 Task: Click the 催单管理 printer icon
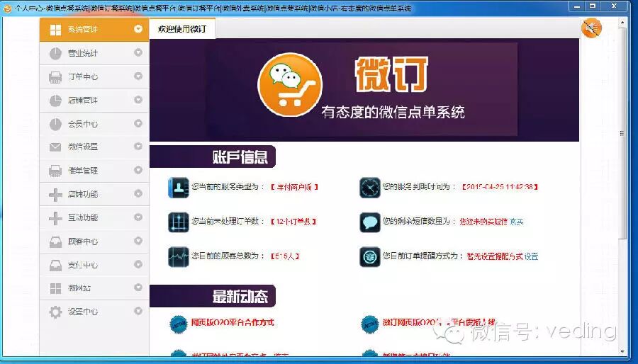(55, 171)
